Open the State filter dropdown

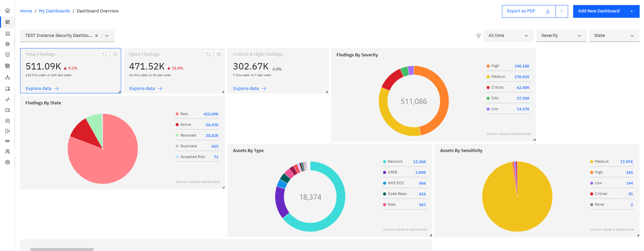614,36
